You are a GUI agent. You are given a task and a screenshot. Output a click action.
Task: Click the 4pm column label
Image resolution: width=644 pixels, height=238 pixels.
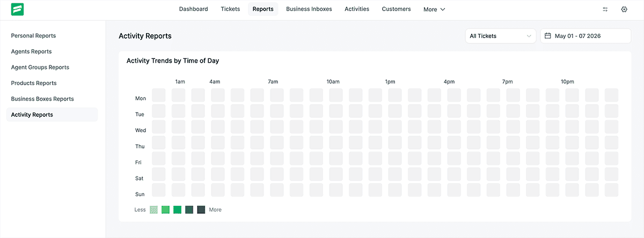449,81
